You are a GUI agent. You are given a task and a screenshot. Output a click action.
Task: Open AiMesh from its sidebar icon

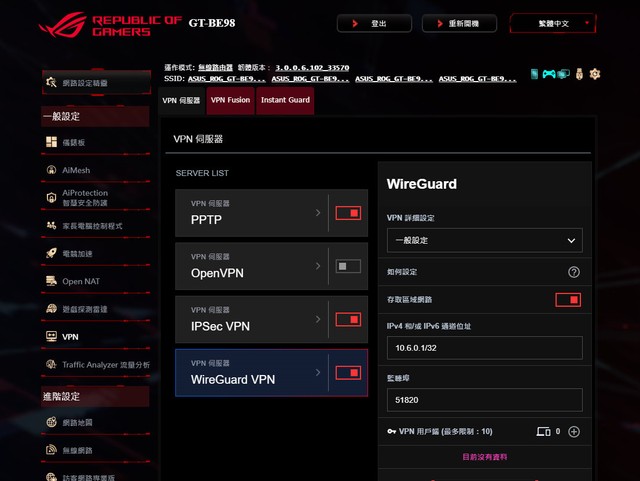pyautogui.click(x=51, y=170)
